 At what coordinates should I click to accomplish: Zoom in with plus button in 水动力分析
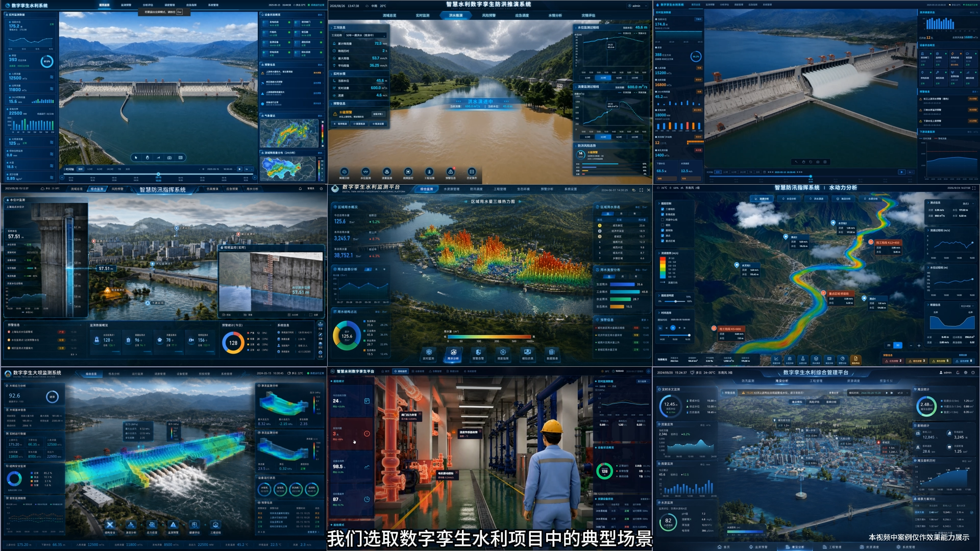click(x=919, y=345)
